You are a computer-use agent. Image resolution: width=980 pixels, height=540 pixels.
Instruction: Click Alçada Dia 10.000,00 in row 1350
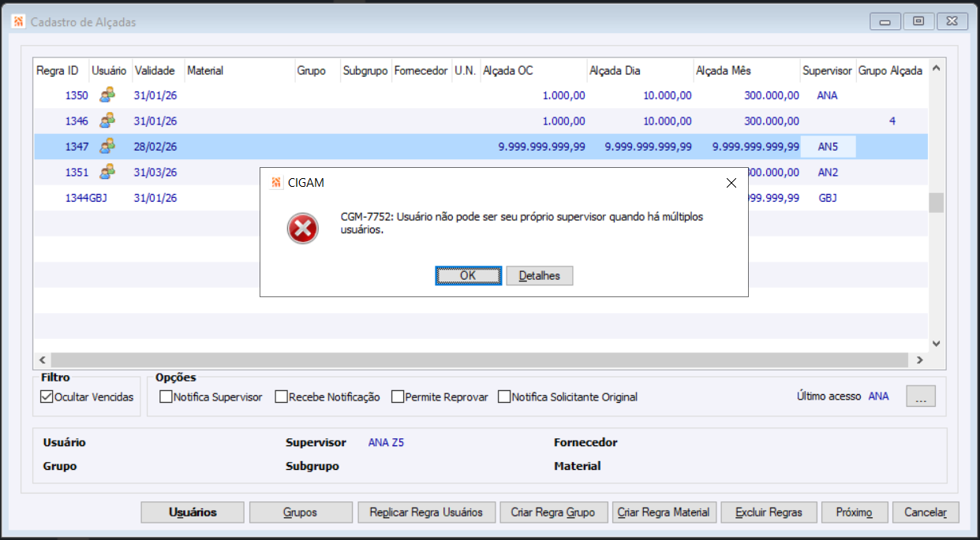tap(668, 96)
